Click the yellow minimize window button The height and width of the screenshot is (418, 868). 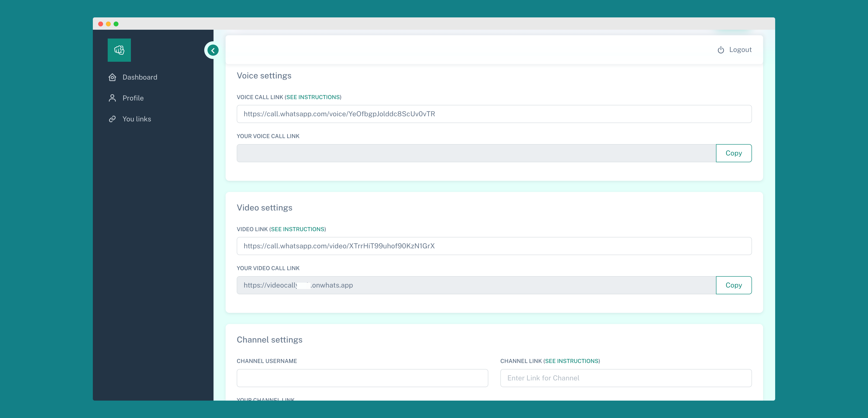pos(108,24)
